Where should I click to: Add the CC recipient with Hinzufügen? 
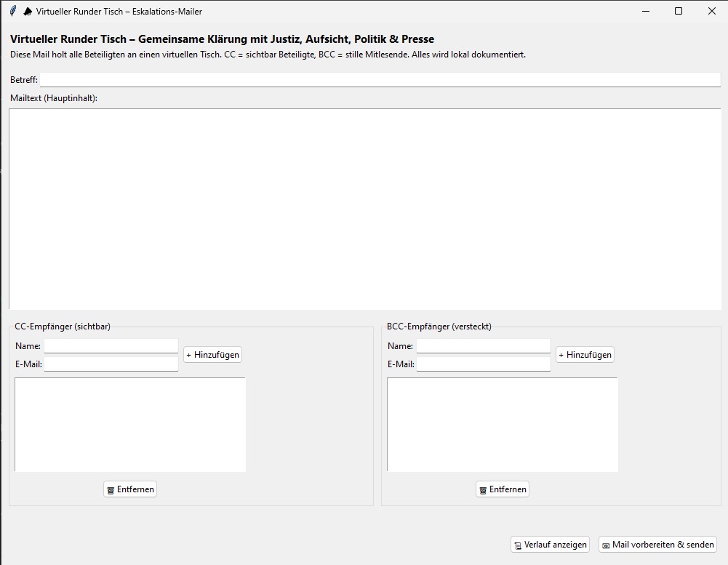click(212, 355)
